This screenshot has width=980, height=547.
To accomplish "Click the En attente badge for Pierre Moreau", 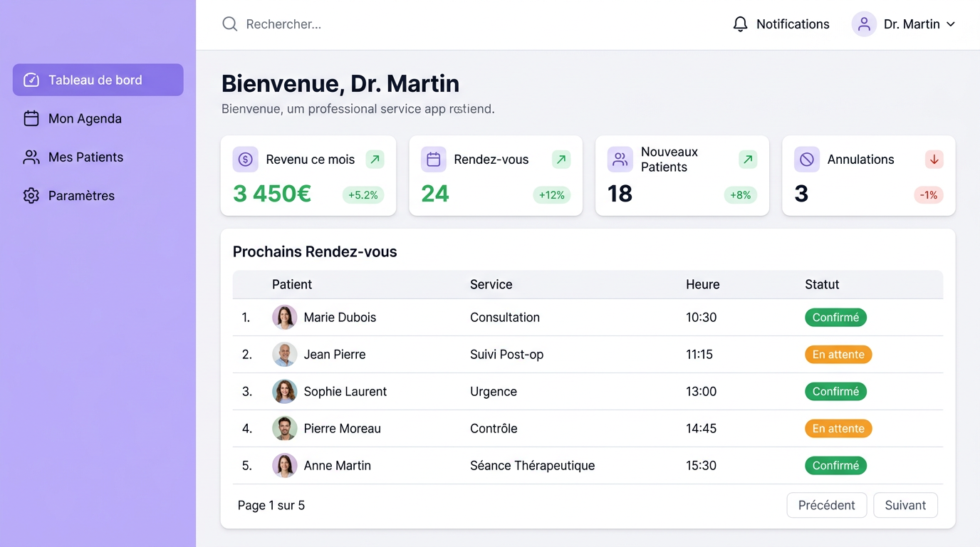I will 838,429.
